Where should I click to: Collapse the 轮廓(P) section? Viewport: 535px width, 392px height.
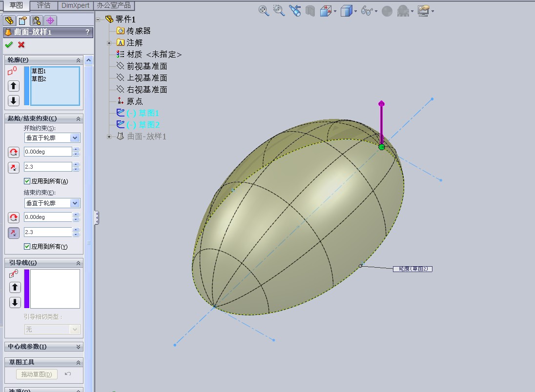point(78,60)
